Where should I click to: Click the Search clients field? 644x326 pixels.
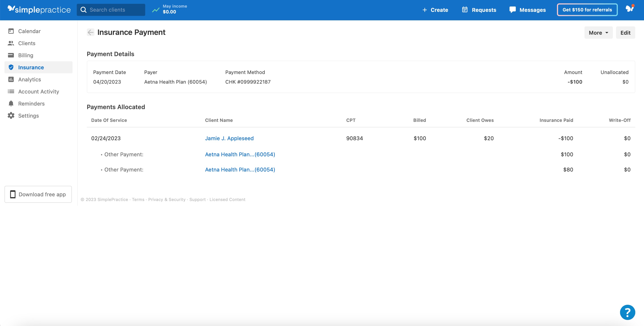(x=111, y=9)
